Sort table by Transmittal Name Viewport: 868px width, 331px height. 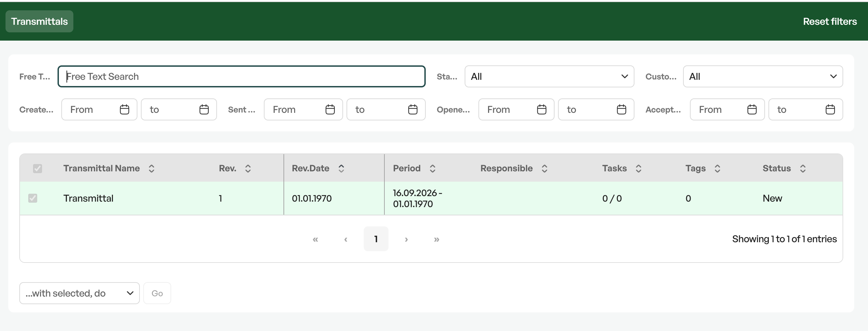[x=151, y=168]
